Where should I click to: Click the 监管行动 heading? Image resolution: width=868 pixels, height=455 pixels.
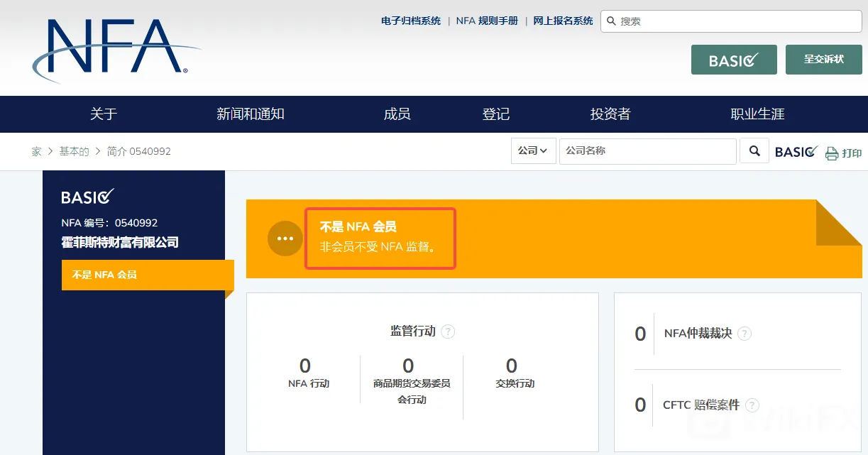[x=413, y=331]
